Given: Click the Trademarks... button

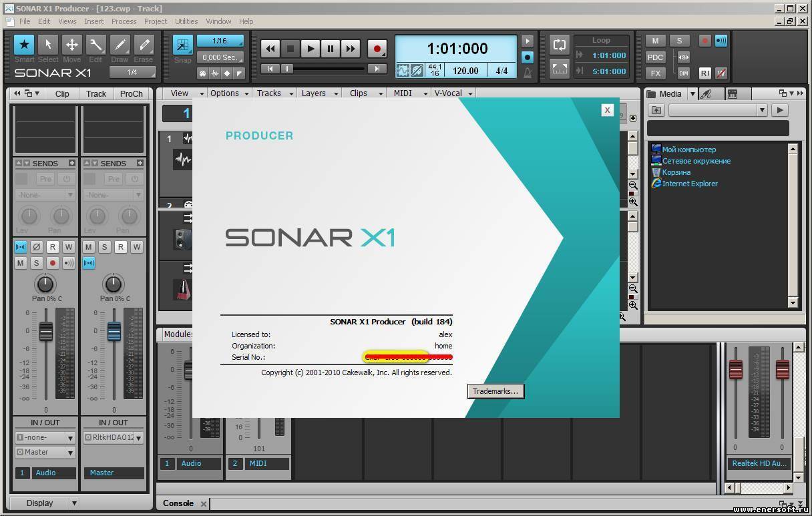Looking at the screenshot, I should [x=495, y=391].
